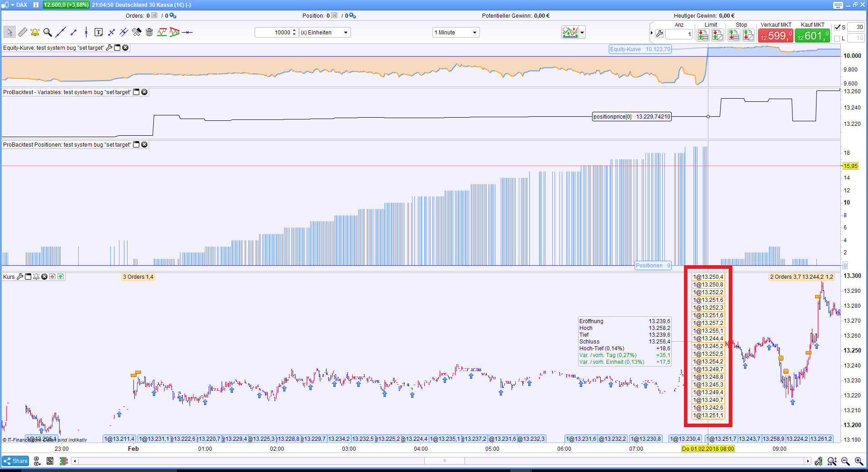This screenshot has height=472, width=868.
Task: Toggle the S checkbox on
Action: tap(837, 27)
